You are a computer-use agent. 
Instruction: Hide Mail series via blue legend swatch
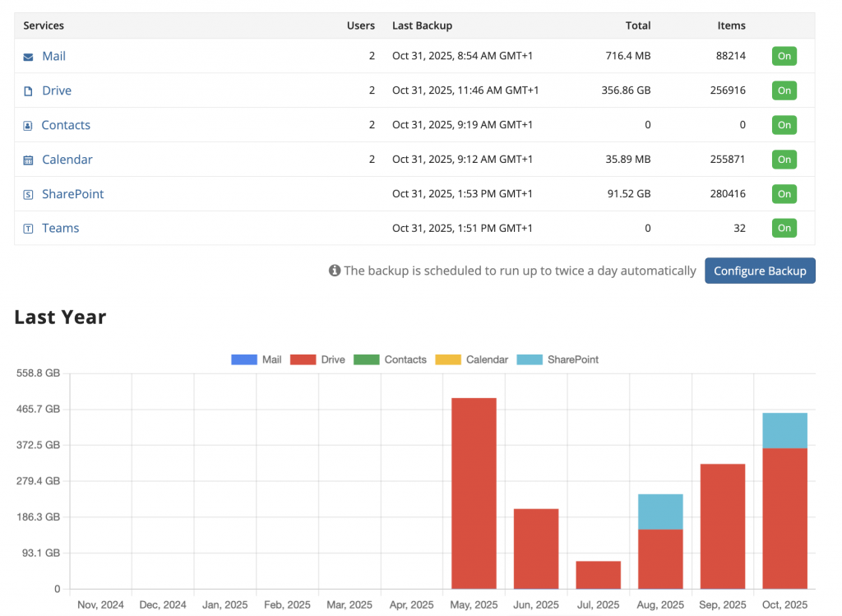click(244, 359)
